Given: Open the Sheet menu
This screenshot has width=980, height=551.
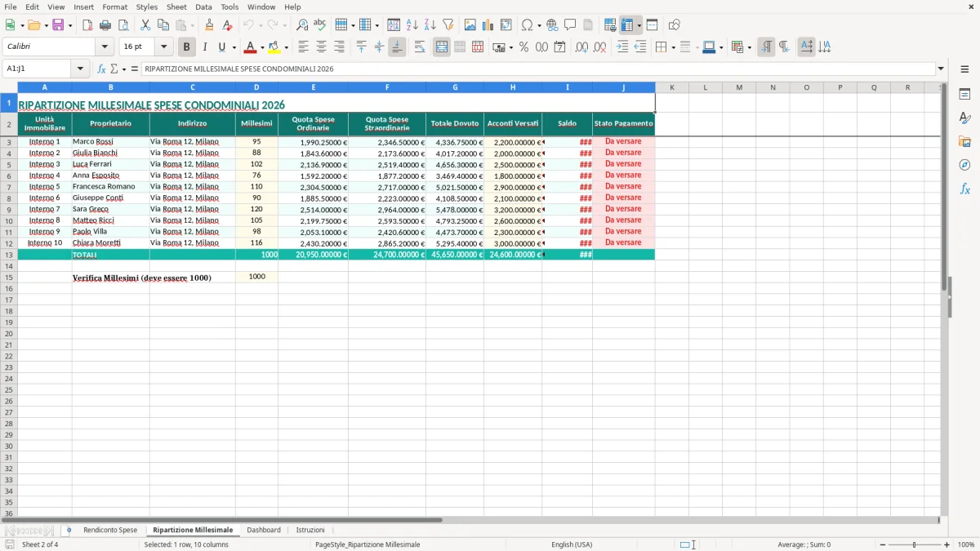Looking at the screenshot, I should pyautogui.click(x=176, y=7).
